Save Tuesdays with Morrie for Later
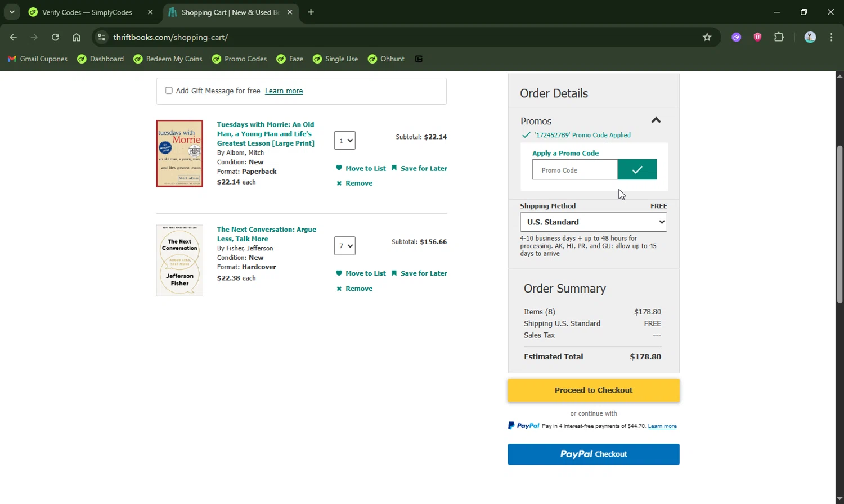The width and height of the screenshot is (844, 504). click(419, 168)
